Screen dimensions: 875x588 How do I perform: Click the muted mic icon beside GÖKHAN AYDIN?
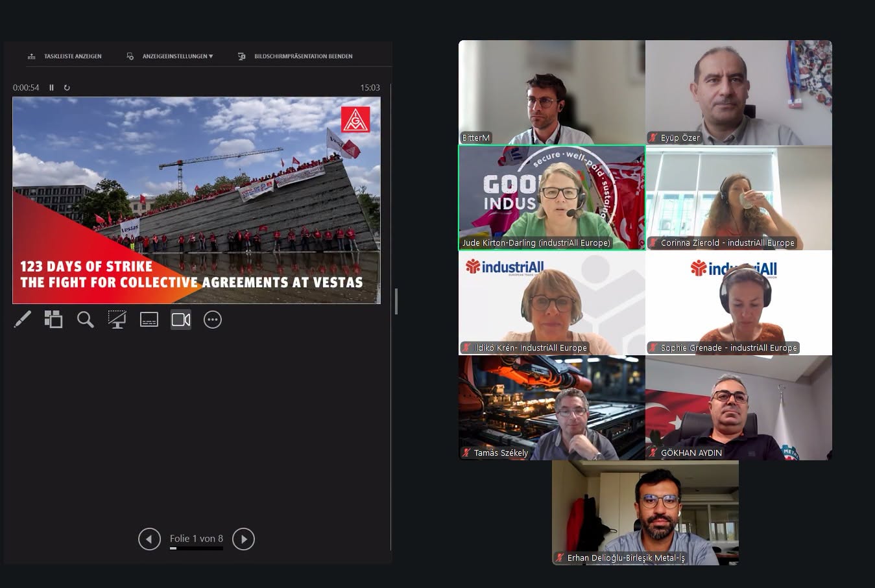(653, 453)
